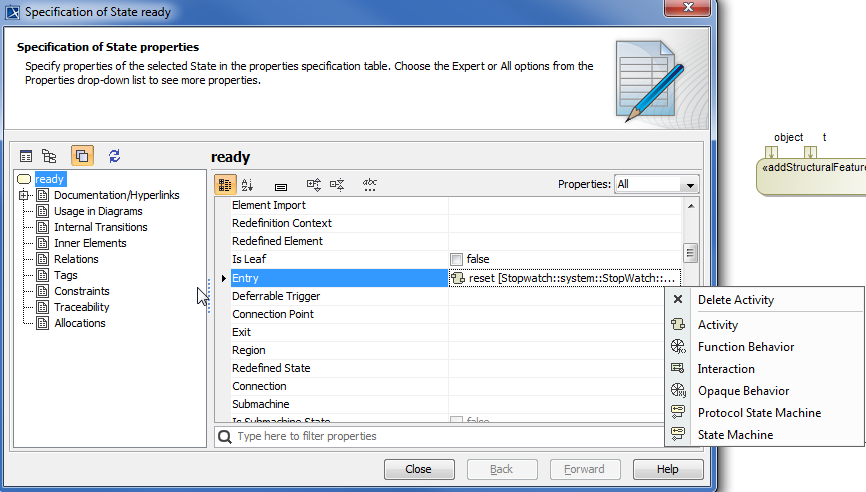Click the collapse all properties icon
Viewport: 866px width, 492px height.
coord(337,184)
